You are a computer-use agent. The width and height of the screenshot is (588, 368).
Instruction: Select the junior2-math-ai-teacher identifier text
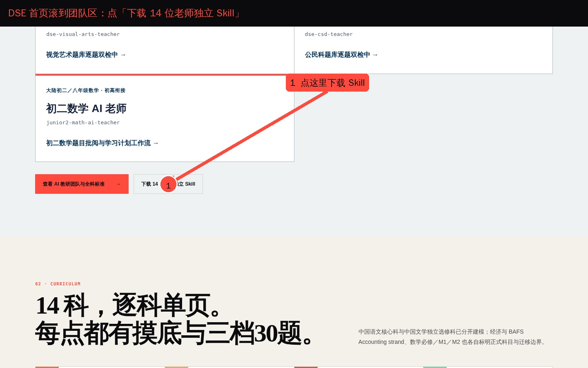pyautogui.click(x=83, y=123)
